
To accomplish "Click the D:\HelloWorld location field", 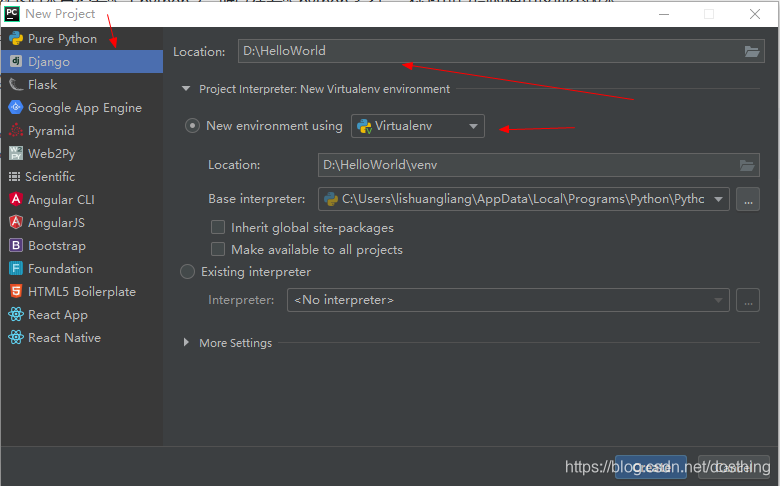I will [501, 51].
